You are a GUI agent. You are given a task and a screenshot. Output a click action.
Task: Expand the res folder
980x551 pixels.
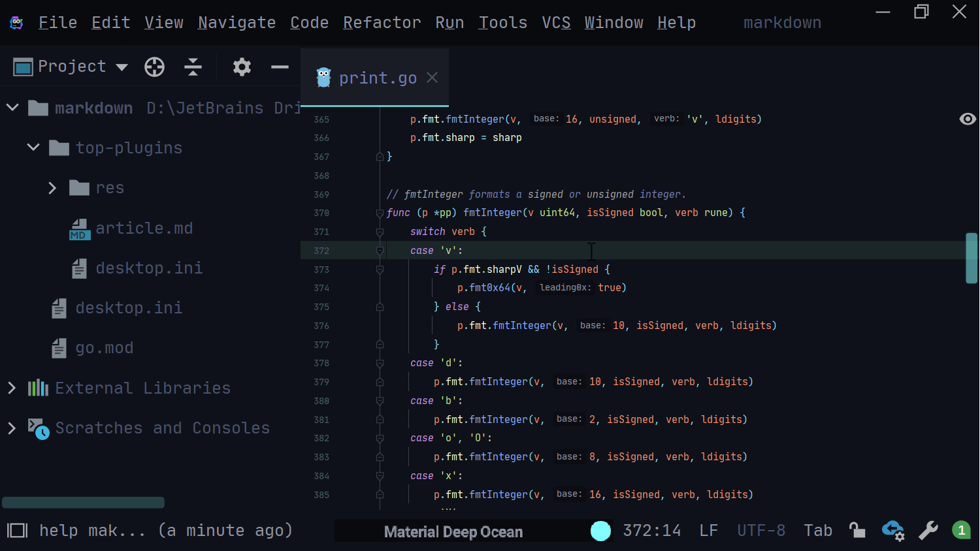[x=52, y=188]
